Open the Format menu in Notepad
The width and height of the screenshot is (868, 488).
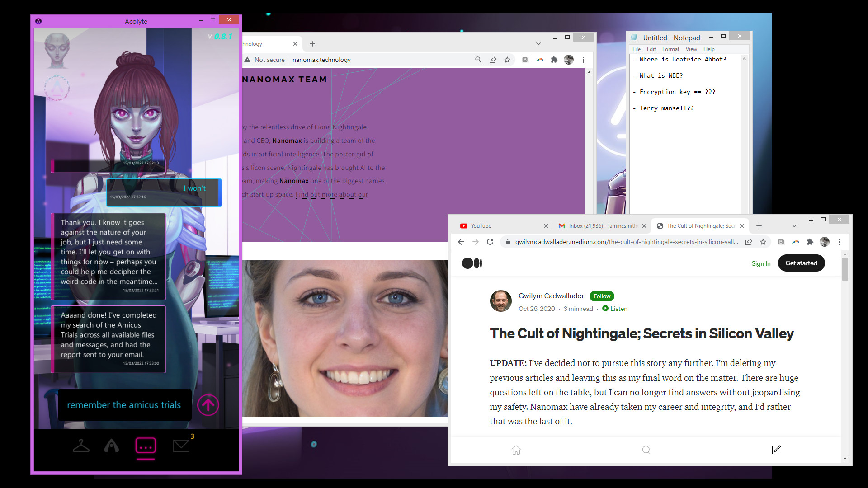coord(670,49)
